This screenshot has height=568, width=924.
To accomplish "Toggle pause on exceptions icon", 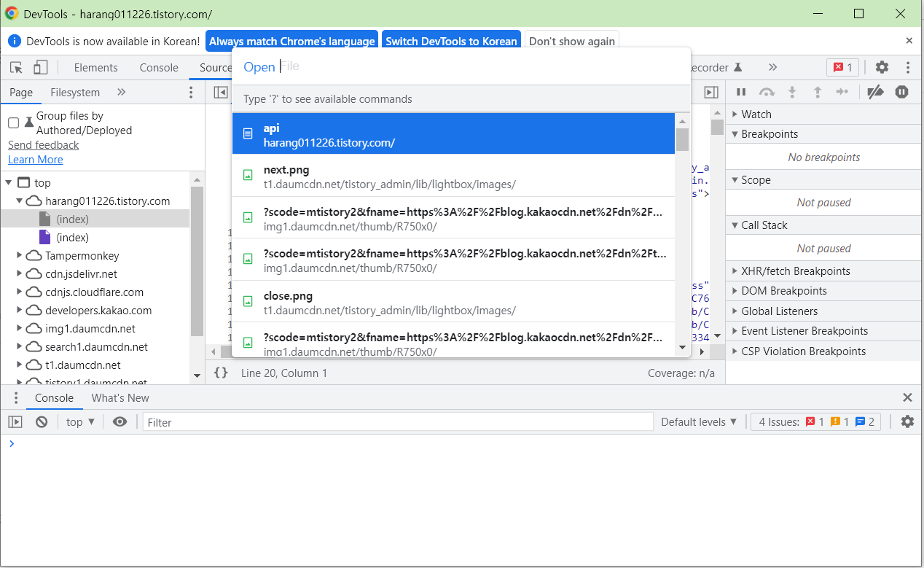I will (902, 92).
